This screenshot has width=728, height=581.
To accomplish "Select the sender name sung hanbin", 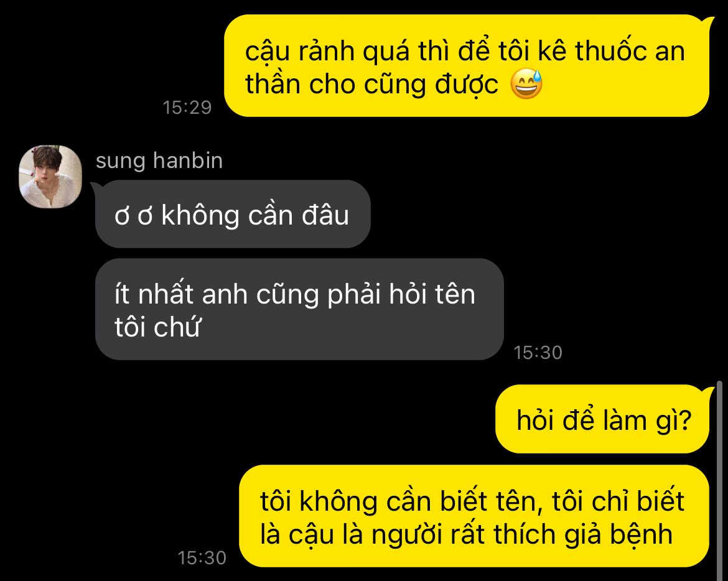I will (x=159, y=161).
